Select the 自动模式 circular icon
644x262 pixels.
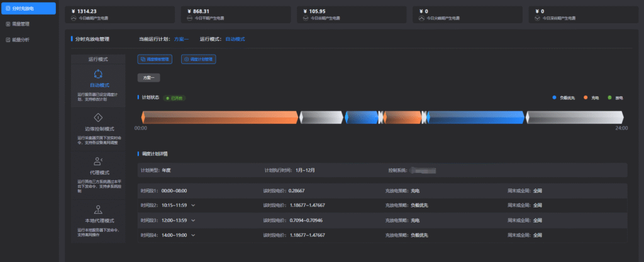97,74
